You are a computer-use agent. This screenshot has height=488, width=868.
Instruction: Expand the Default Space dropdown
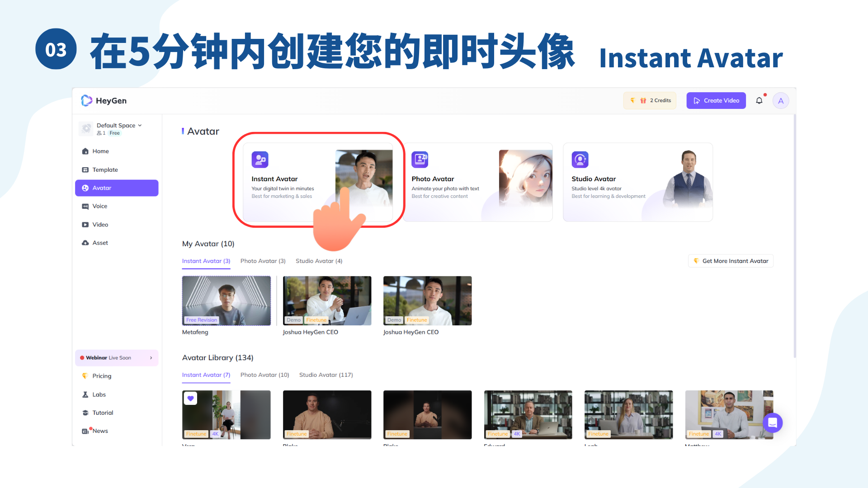point(140,126)
